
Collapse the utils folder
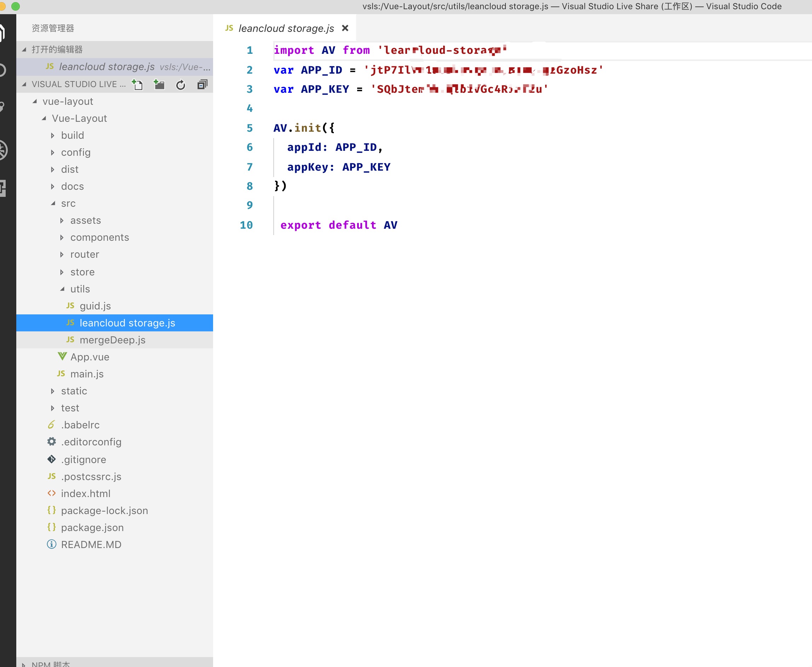(x=80, y=289)
